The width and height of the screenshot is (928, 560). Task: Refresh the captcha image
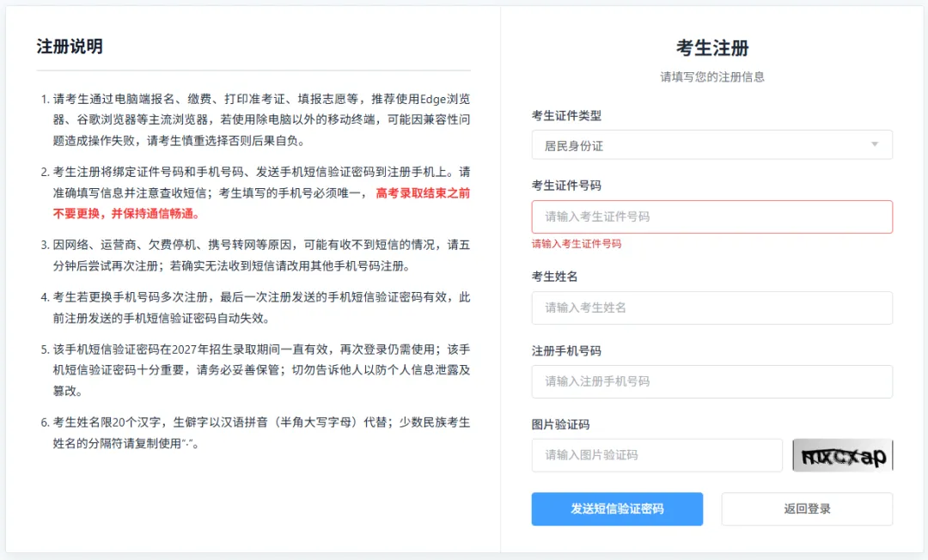point(843,455)
